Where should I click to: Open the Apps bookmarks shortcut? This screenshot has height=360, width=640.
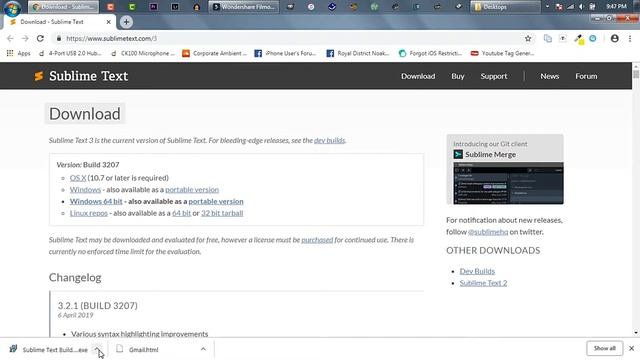[18, 53]
